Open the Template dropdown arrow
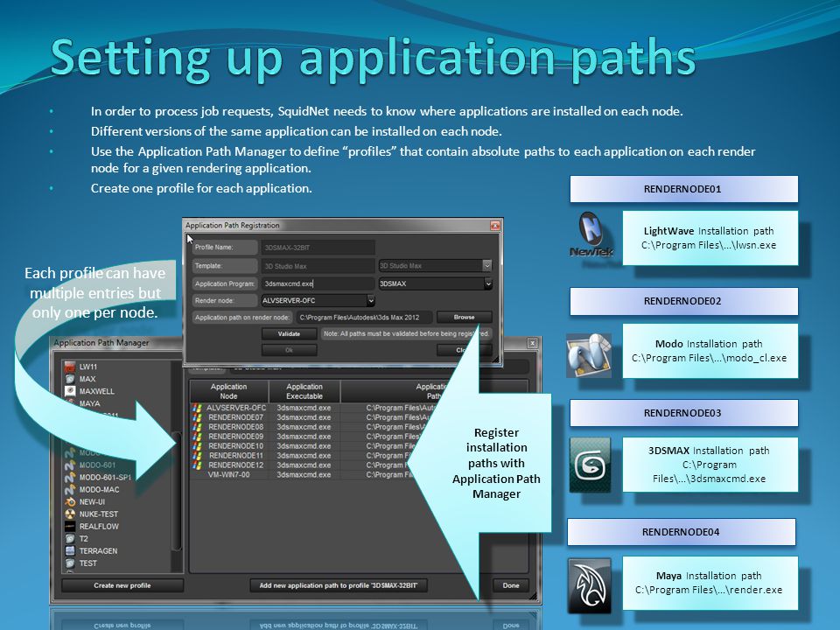 (486, 265)
